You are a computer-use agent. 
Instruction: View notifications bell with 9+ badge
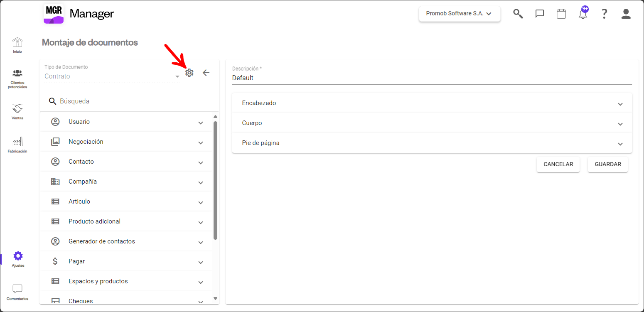(583, 14)
